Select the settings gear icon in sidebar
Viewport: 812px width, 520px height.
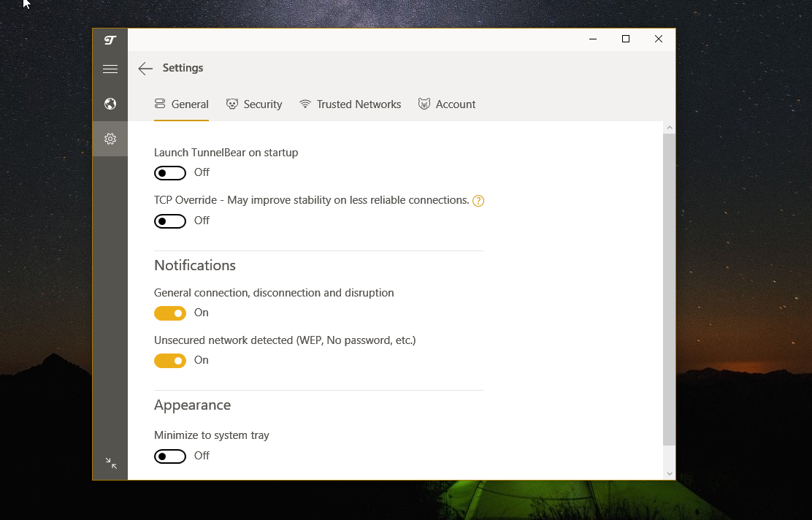coord(110,139)
